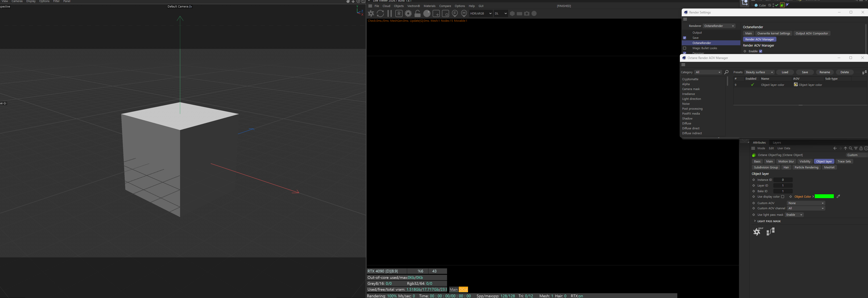Enable the Use display color checkbox
Screen dimensions: 868x298
783,197
